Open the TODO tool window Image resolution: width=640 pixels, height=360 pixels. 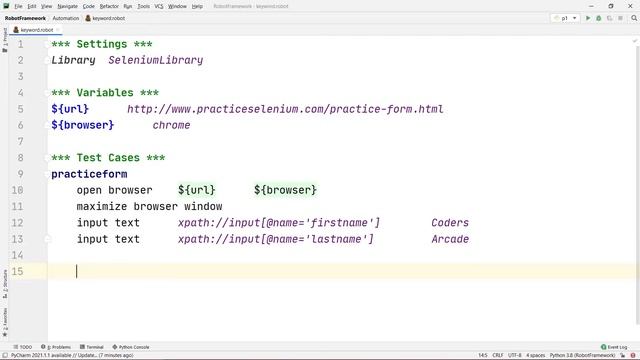(22, 347)
